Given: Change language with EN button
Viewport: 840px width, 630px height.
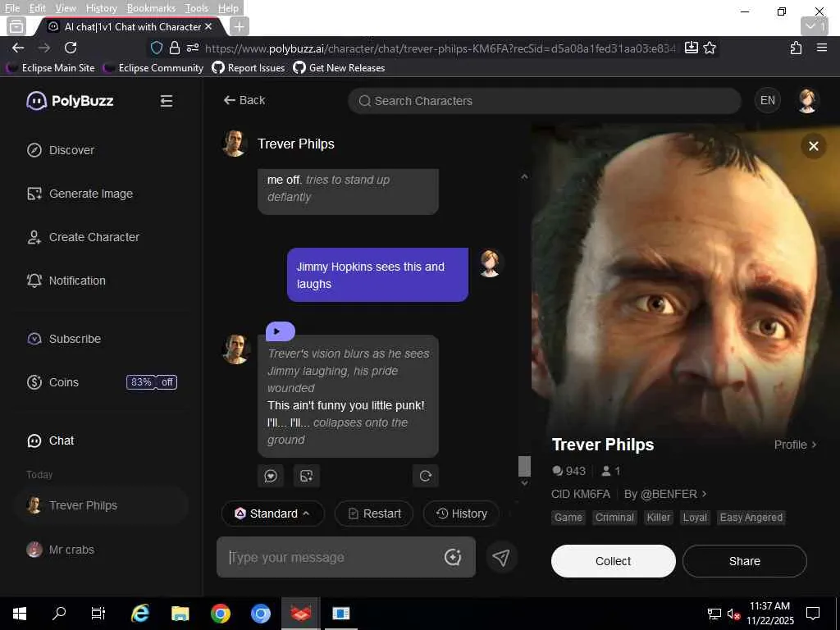Looking at the screenshot, I should click(x=767, y=100).
